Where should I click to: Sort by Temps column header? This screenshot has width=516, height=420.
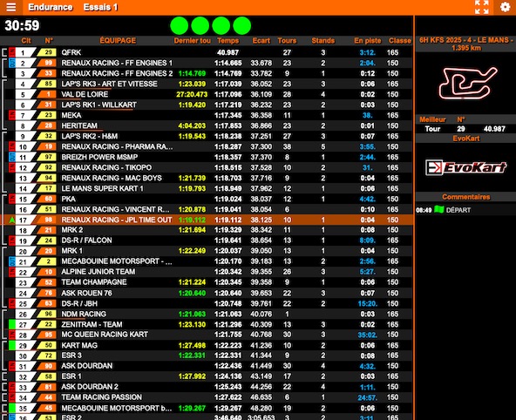[x=228, y=40]
